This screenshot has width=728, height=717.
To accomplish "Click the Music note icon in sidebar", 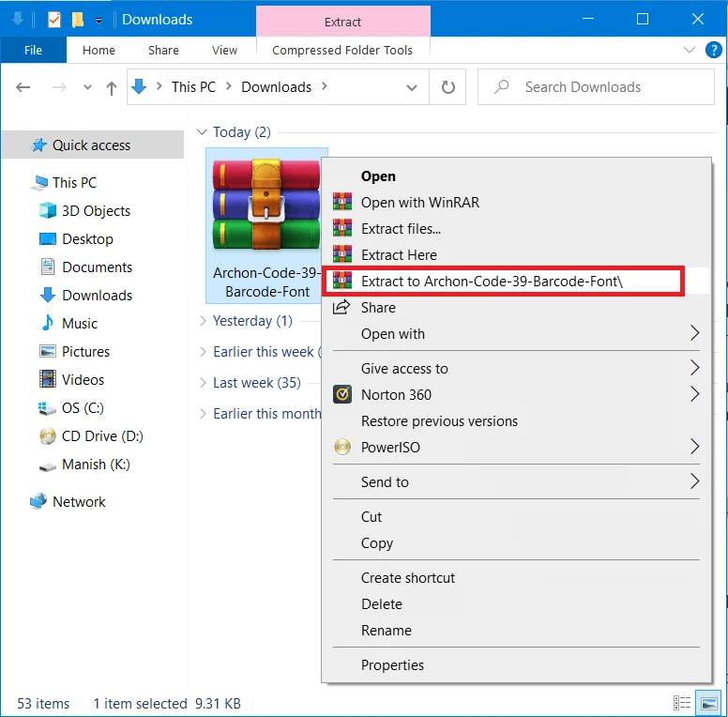I will pyautogui.click(x=47, y=323).
